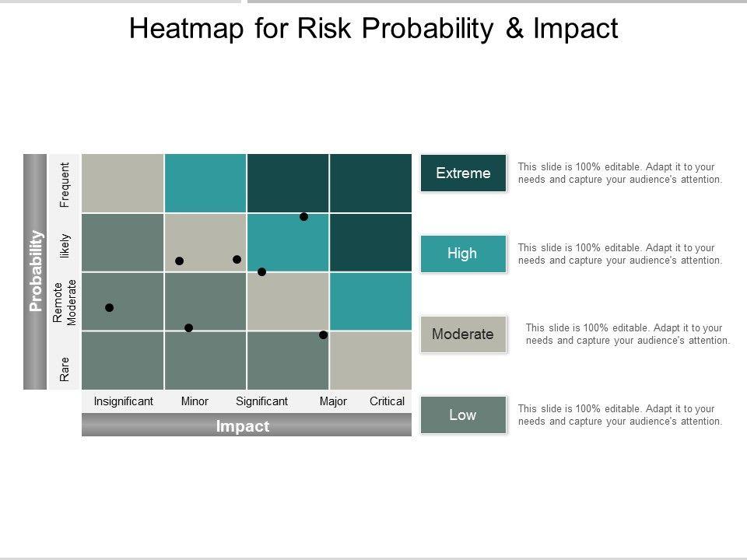Select the Low legend box

click(x=463, y=415)
